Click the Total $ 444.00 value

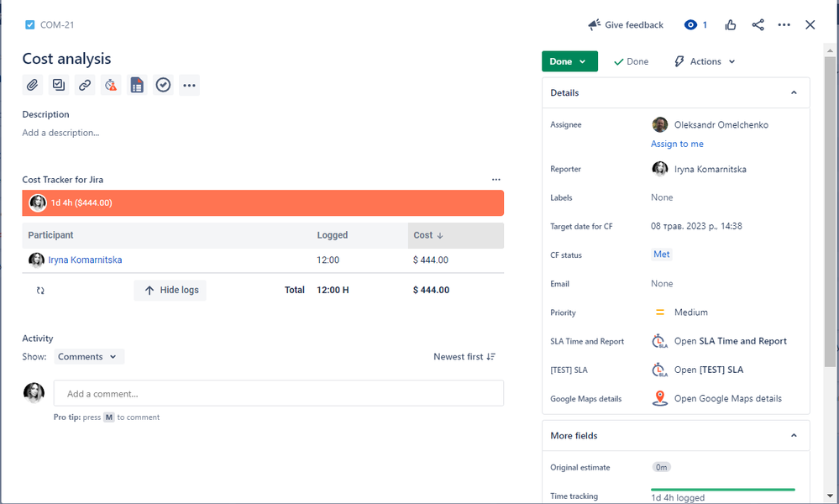pyautogui.click(x=431, y=290)
